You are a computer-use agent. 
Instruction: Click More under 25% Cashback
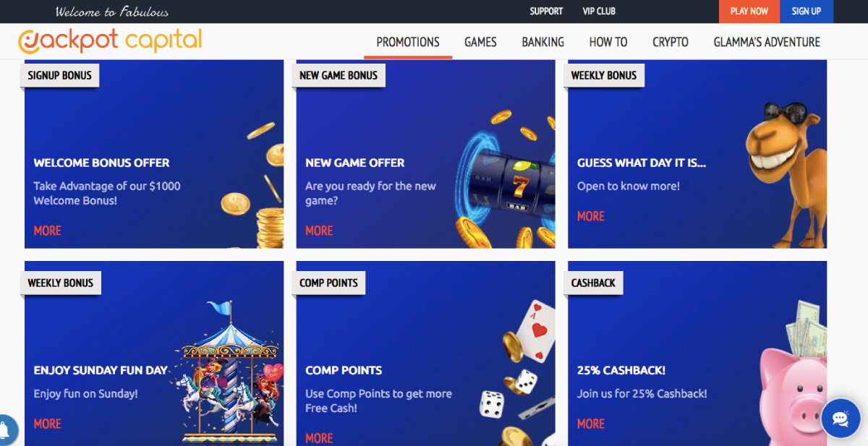pyautogui.click(x=591, y=424)
